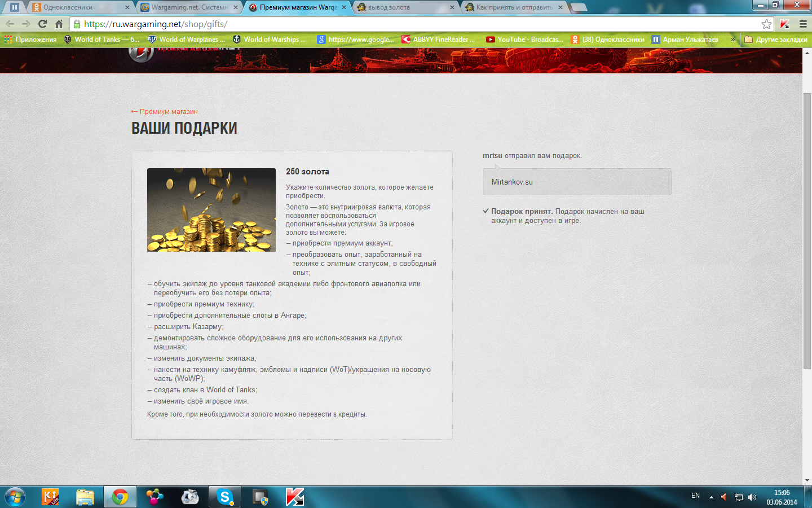812x508 pixels.
Task: Show hidden tray icons arrow
Action: pos(711,497)
